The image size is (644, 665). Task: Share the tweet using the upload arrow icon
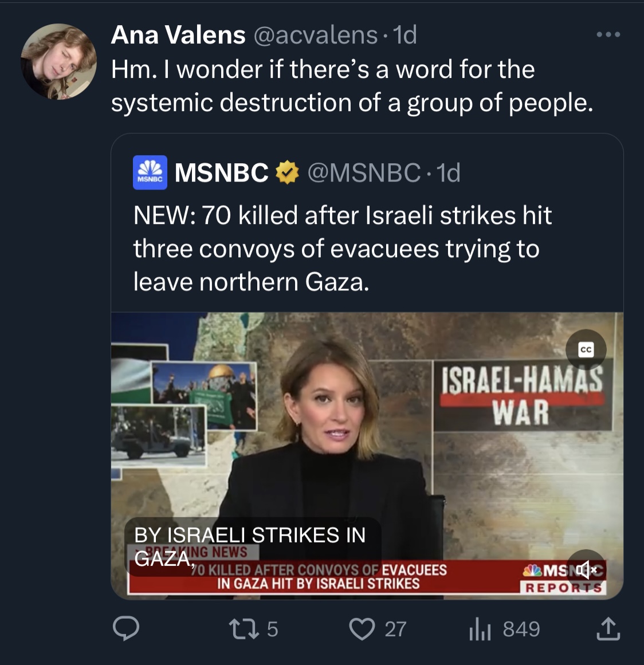(x=608, y=629)
